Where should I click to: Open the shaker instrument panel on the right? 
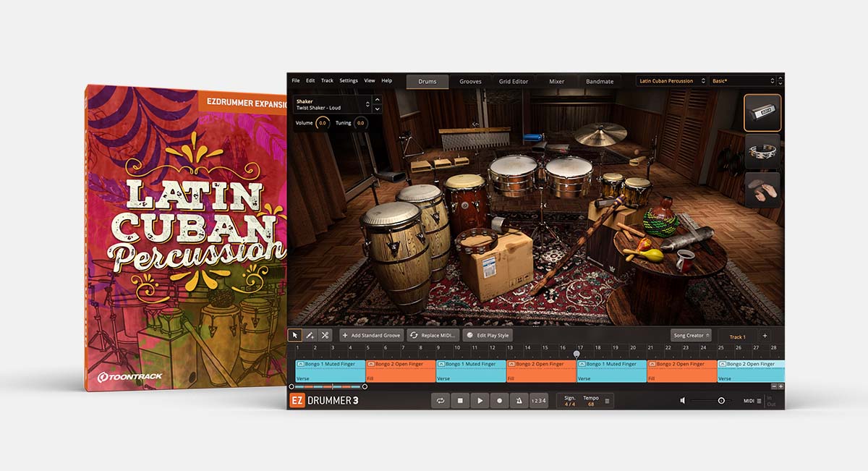point(764,112)
